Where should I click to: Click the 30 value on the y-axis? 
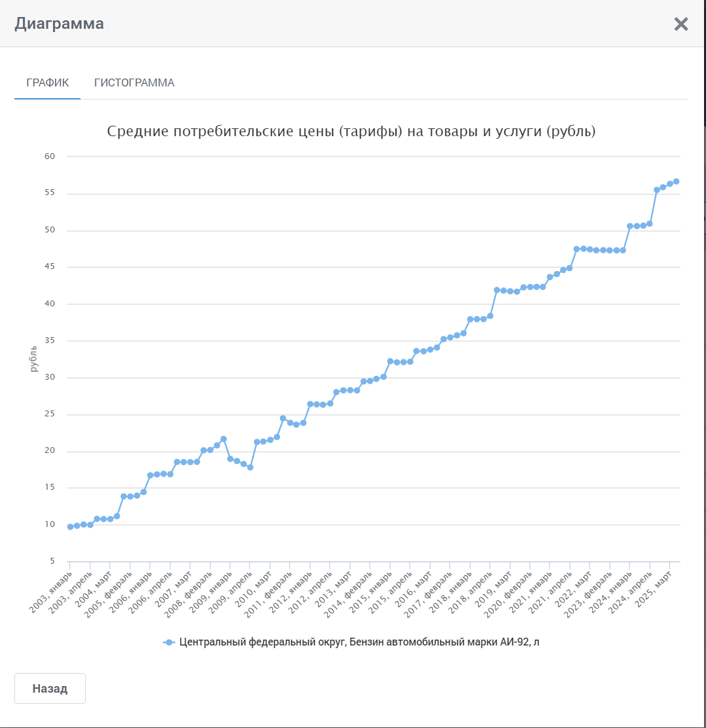click(x=50, y=377)
